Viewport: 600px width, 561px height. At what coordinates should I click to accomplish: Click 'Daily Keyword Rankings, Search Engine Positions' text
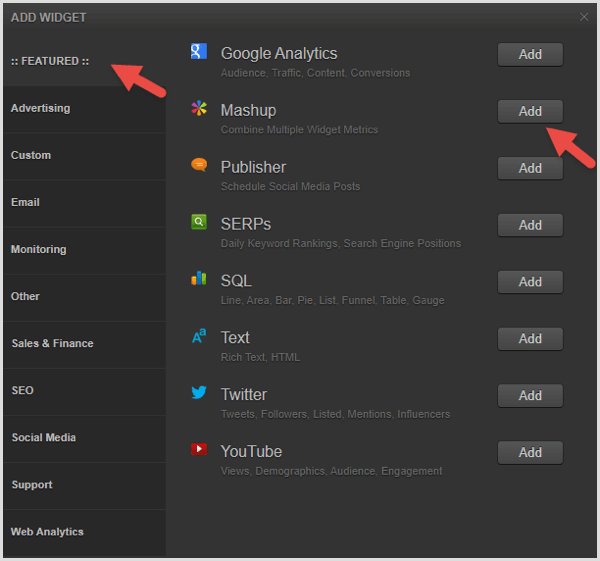[x=341, y=243]
